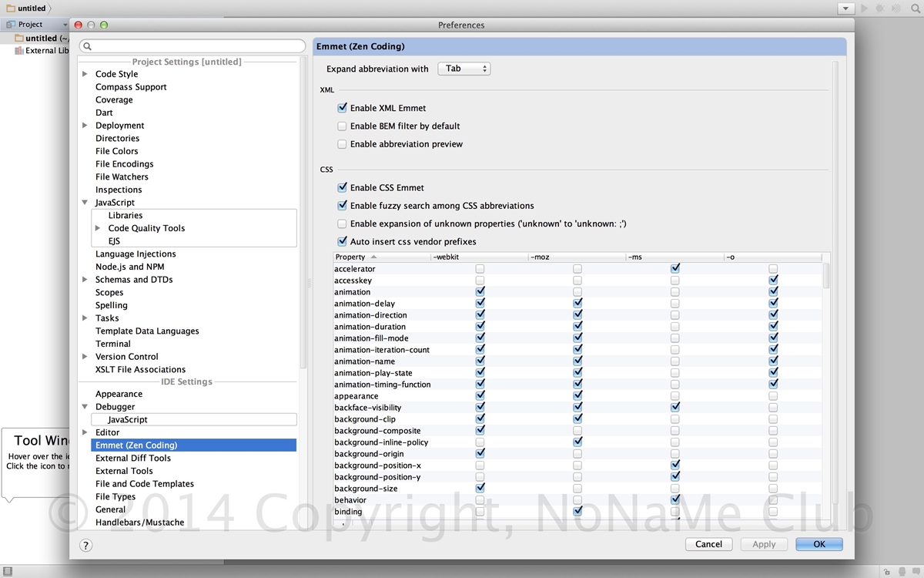Open External Diff Tools settings
The width and height of the screenshot is (924, 578).
click(133, 458)
